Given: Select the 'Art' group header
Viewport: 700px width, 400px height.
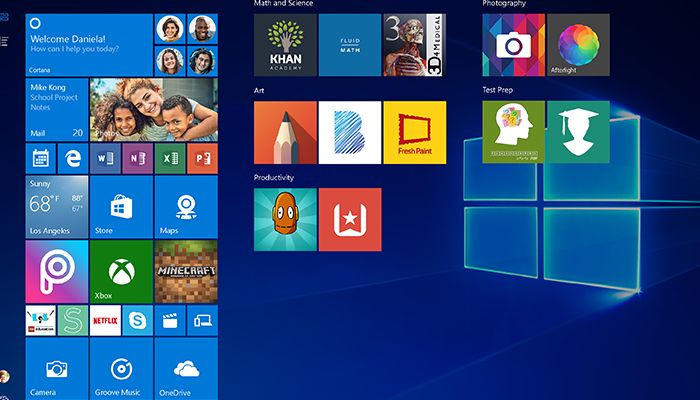Looking at the screenshot, I should click(x=259, y=91).
